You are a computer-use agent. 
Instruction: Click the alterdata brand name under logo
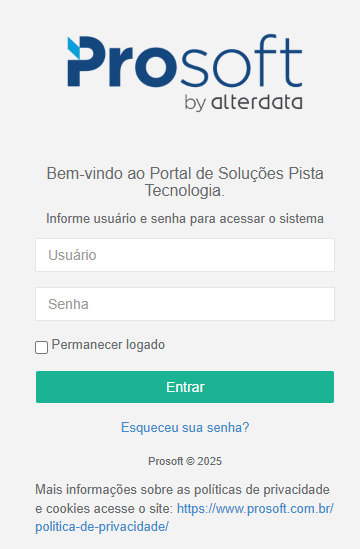(x=257, y=102)
